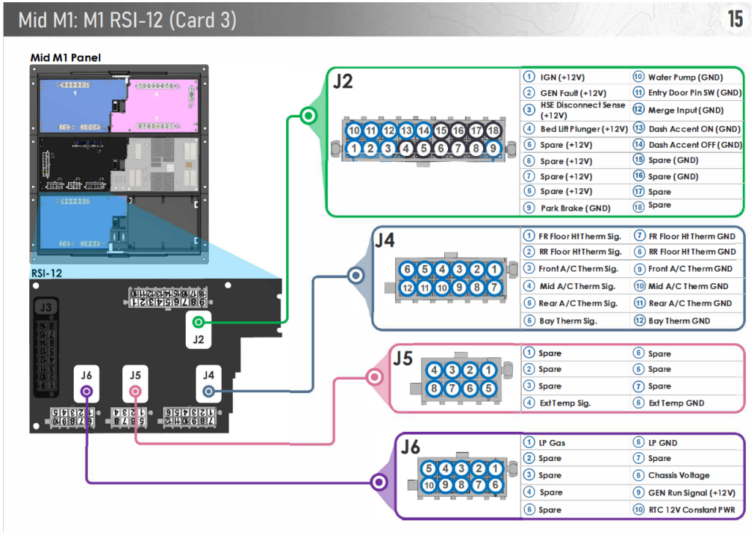This screenshot has width=756, height=546.
Task: Click the pink J5 marker on the RSI-12 board
Action: coord(135,391)
